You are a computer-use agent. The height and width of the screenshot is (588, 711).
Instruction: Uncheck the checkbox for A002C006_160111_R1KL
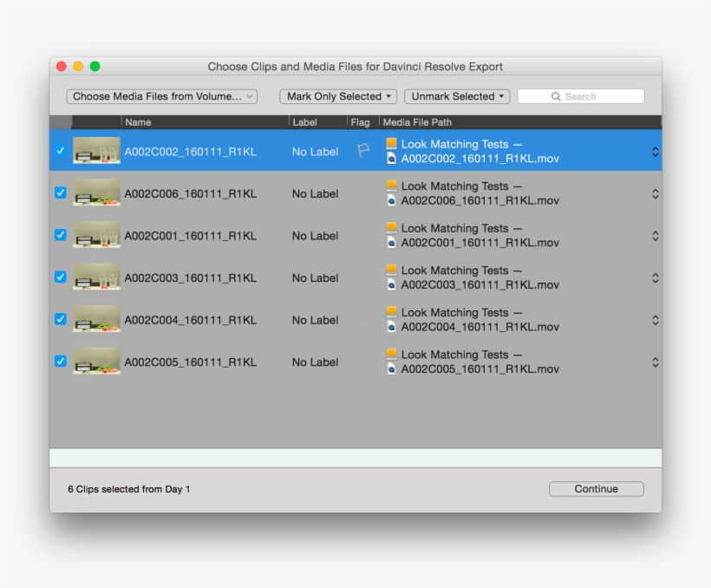(x=60, y=193)
